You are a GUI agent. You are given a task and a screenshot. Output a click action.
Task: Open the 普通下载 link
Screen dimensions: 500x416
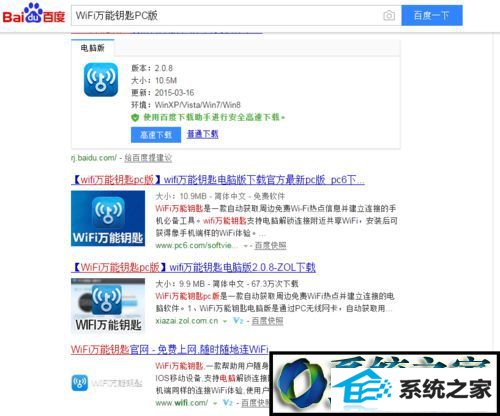[x=202, y=134]
